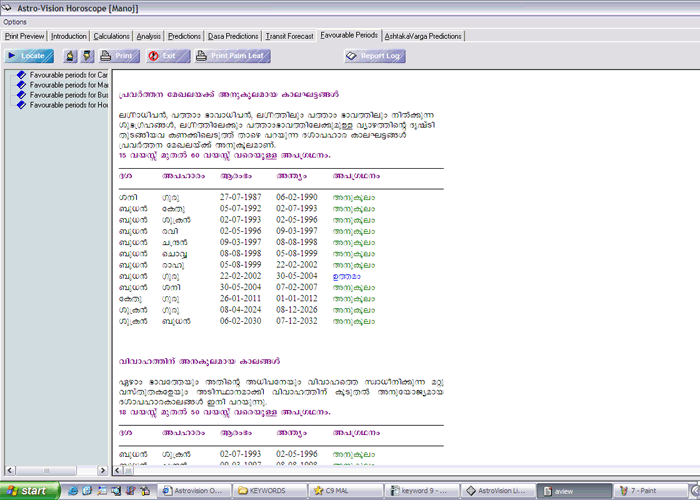The image size is (700, 500).
Task: Click blue book icon of Car periods item
Action: pyautogui.click(x=21, y=75)
